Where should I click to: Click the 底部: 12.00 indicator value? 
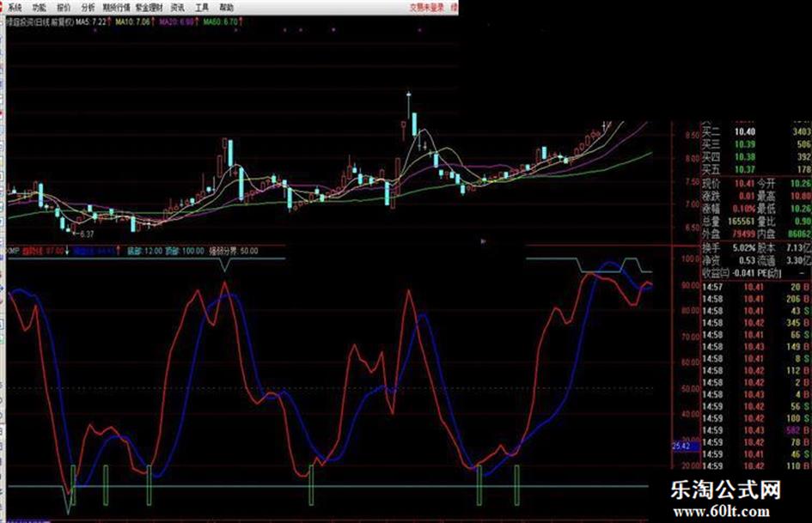[145, 251]
